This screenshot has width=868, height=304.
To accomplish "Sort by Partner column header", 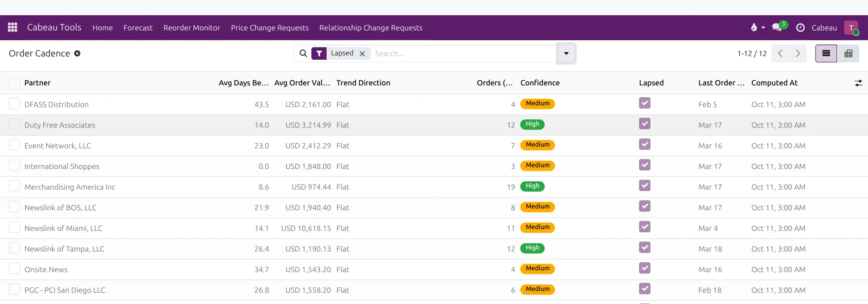I will [x=38, y=83].
